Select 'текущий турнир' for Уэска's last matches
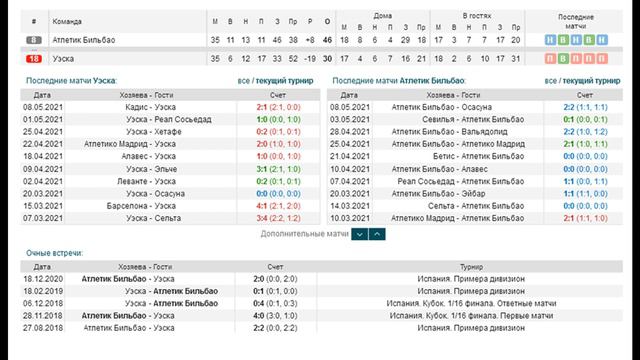The width and height of the screenshot is (640, 360). [284, 81]
